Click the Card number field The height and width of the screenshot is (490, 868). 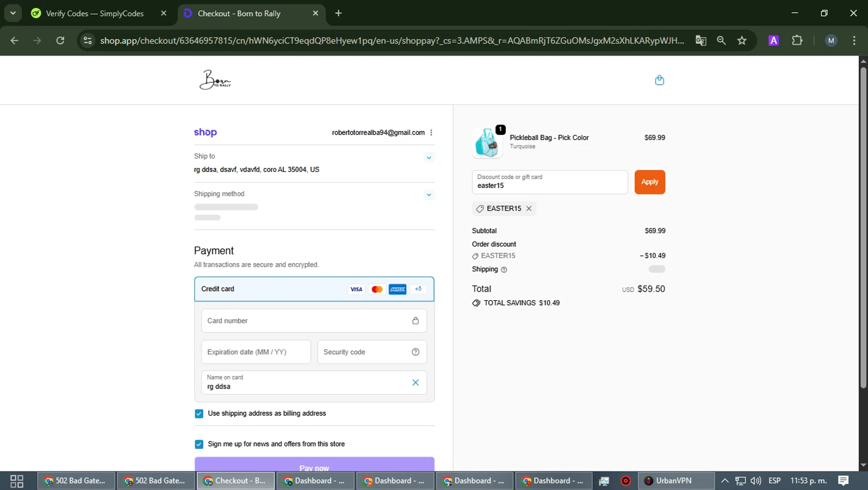pyautogui.click(x=314, y=320)
